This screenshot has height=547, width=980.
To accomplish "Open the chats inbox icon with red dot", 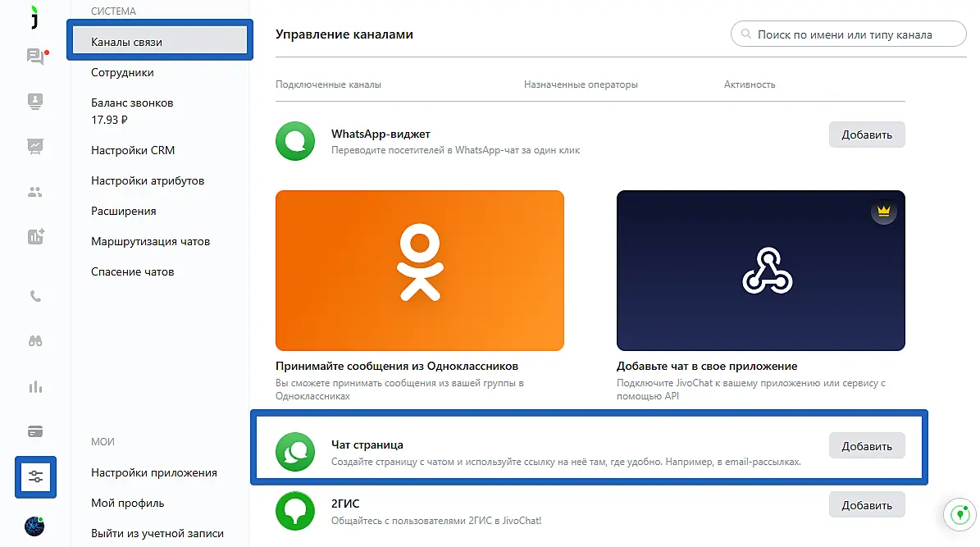I will pos(36,57).
